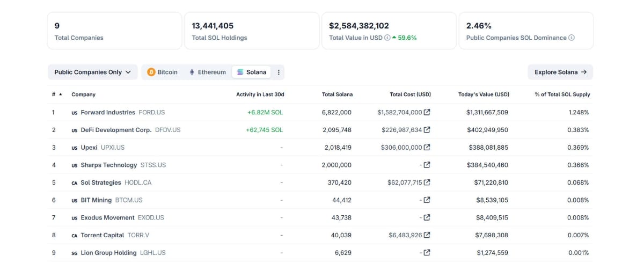644x270 pixels.
Task: Open DeFi Development Corp. cost source link icon
Action: 427,130
